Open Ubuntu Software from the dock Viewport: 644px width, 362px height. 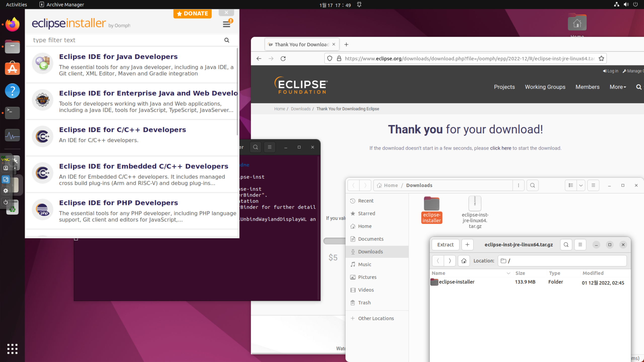12,68
